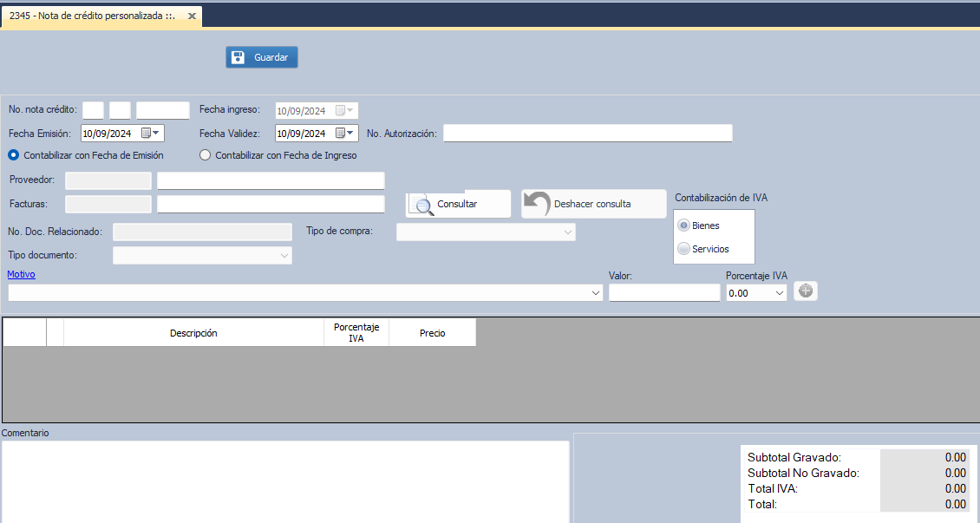The image size is (980, 523).
Task: Open the Fecha Emisión calendar picker
Action: coord(151,134)
